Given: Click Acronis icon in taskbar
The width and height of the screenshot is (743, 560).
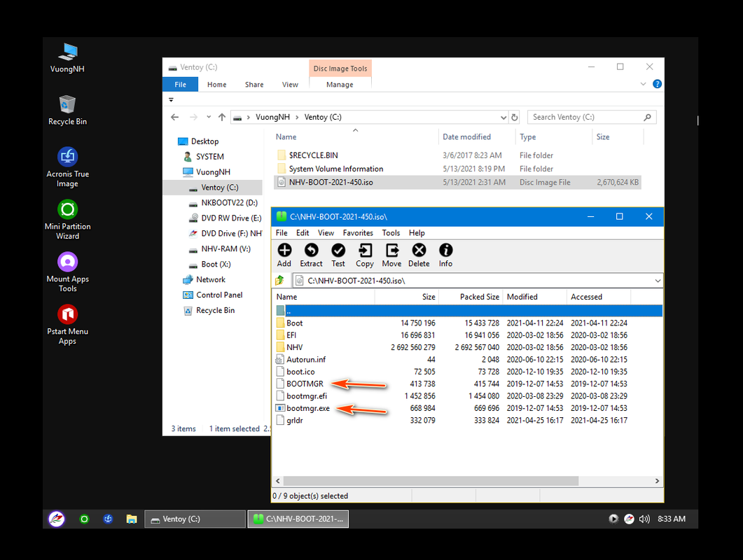Looking at the screenshot, I should tap(108, 519).
